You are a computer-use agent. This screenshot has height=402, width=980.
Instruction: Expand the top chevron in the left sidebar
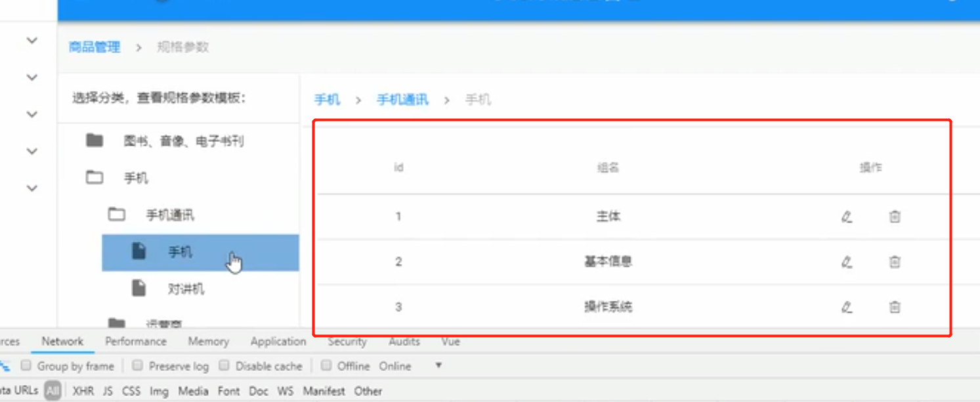31,40
